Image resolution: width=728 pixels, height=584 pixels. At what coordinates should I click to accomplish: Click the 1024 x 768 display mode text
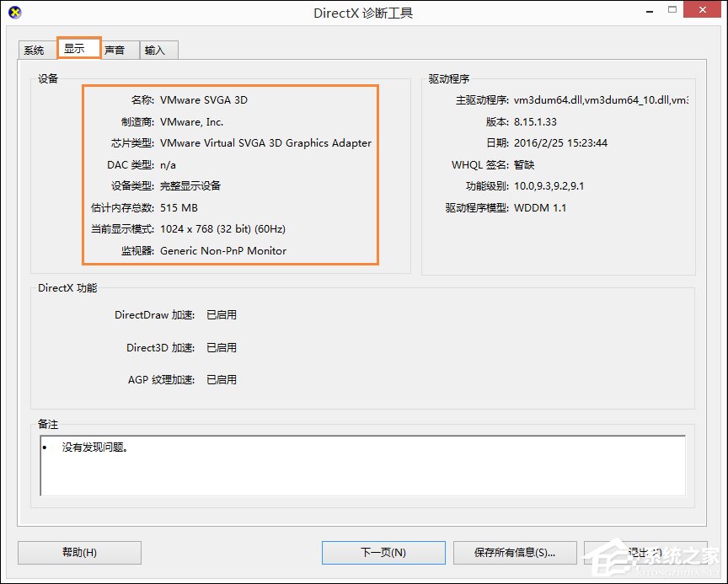pos(222,228)
